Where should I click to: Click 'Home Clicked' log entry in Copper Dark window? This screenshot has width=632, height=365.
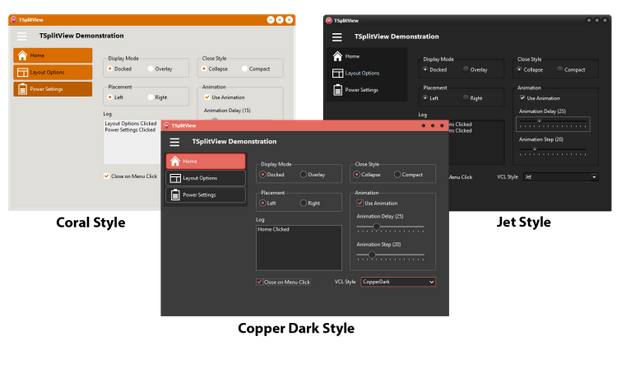(273, 229)
